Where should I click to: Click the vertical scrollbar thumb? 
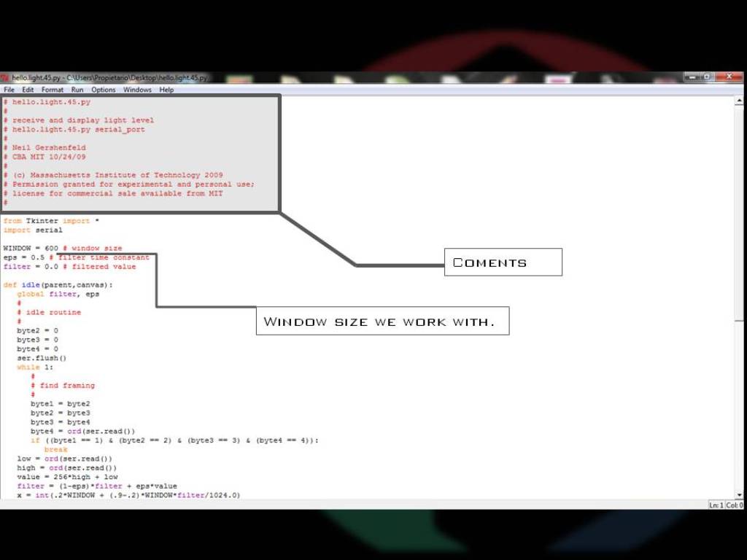tap(739, 214)
